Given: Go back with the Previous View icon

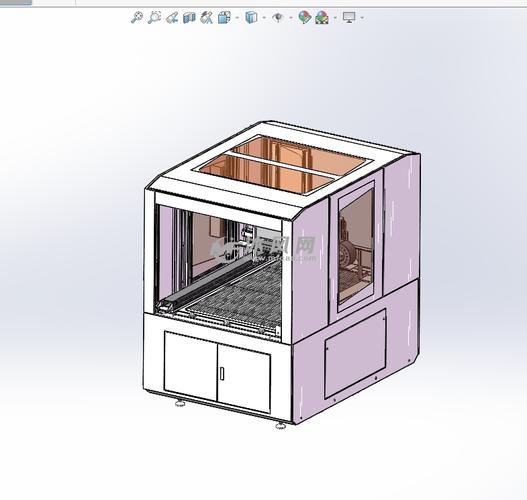Looking at the screenshot, I should point(172,17).
